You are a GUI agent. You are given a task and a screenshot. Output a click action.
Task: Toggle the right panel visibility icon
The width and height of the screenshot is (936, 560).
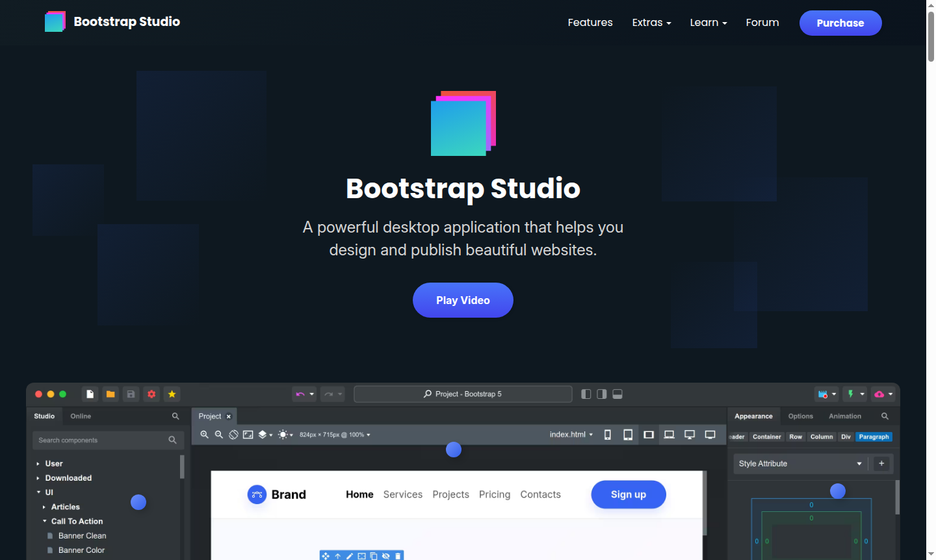[601, 394]
